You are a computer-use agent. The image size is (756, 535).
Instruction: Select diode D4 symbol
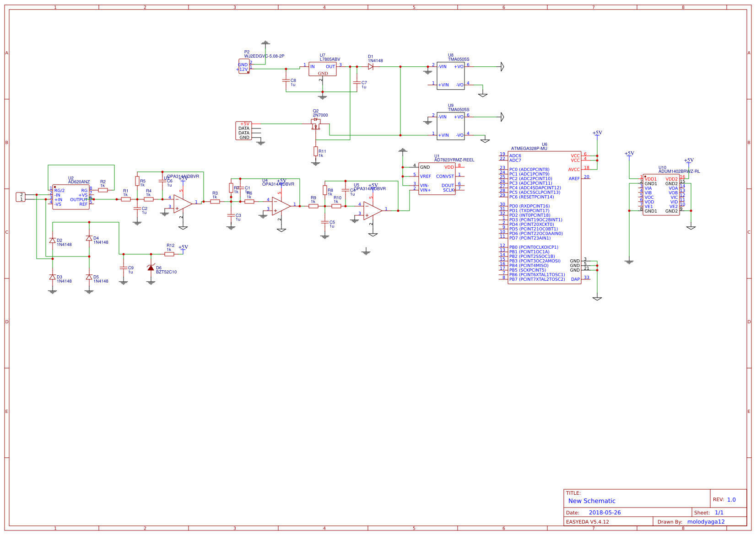pos(89,238)
